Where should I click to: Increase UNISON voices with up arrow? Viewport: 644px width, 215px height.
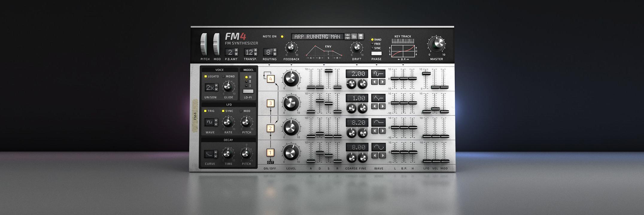[x=216, y=86]
